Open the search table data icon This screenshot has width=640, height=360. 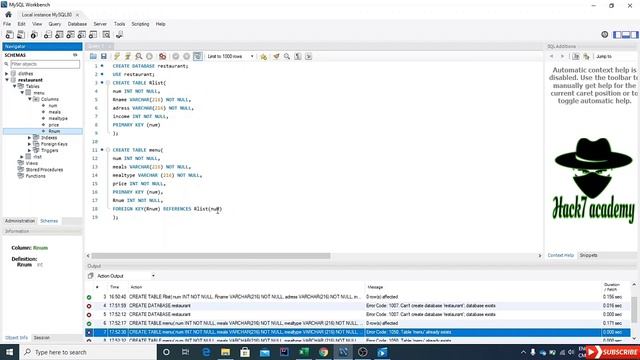click(x=106, y=35)
